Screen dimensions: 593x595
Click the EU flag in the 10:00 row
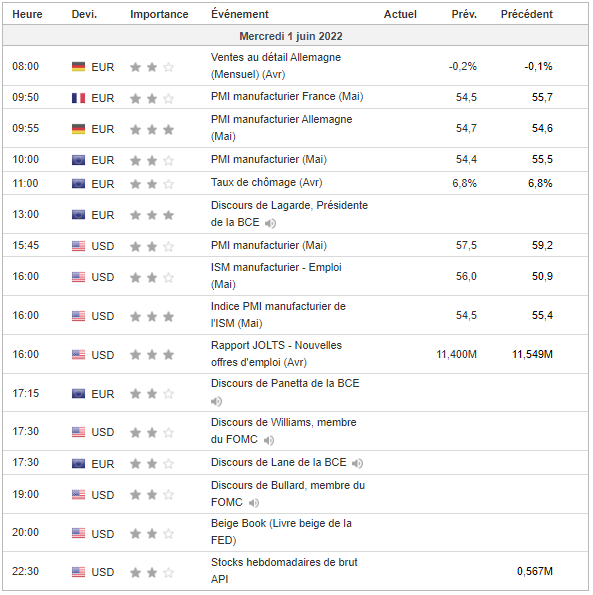pyautogui.click(x=78, y=160)
